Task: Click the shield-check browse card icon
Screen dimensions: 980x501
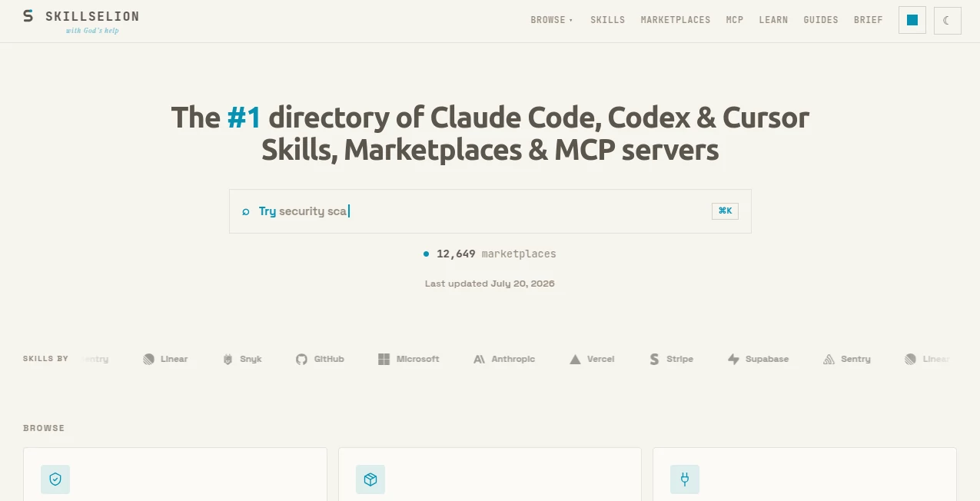Action: (x=55, y=479)
